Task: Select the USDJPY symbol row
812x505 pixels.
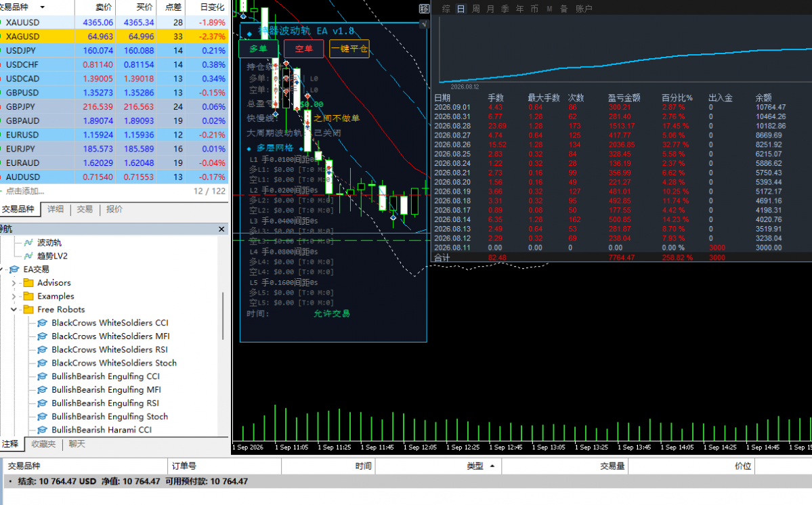Action: click(114, 51)
